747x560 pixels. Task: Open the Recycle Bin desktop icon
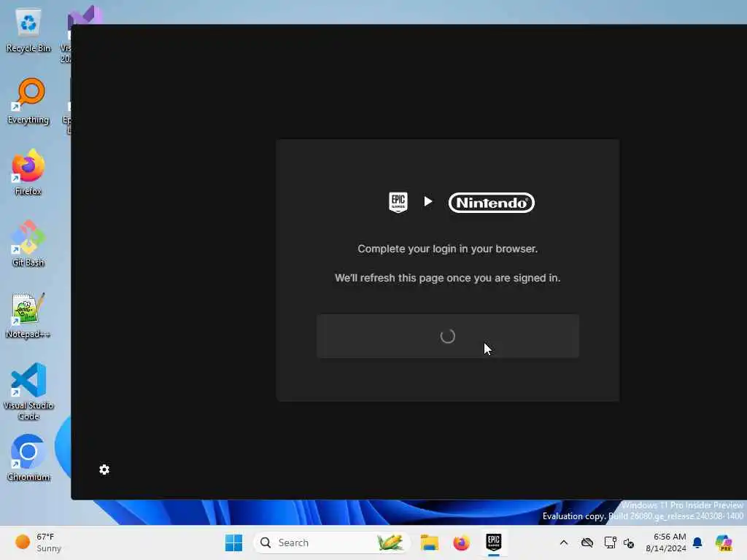[x=28, y=31]
